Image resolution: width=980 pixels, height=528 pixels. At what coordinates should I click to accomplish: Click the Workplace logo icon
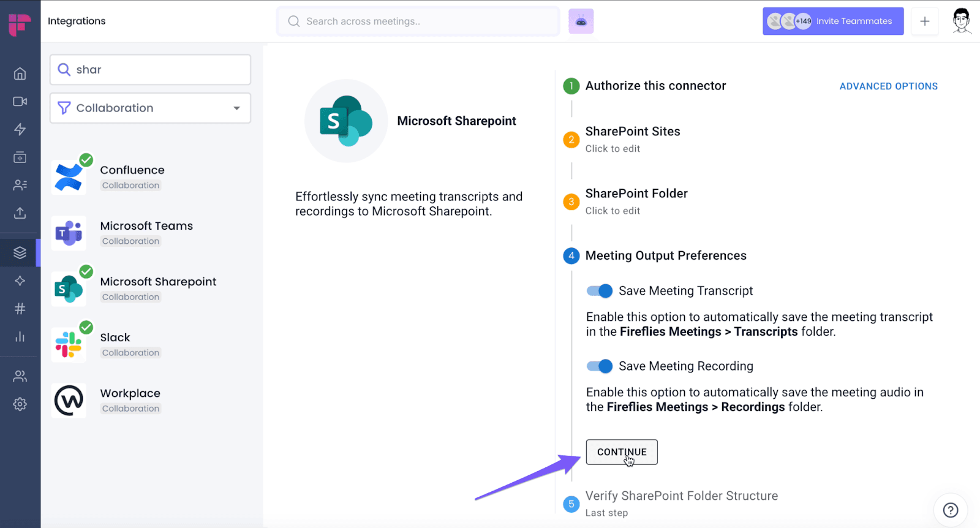point(69,401)
